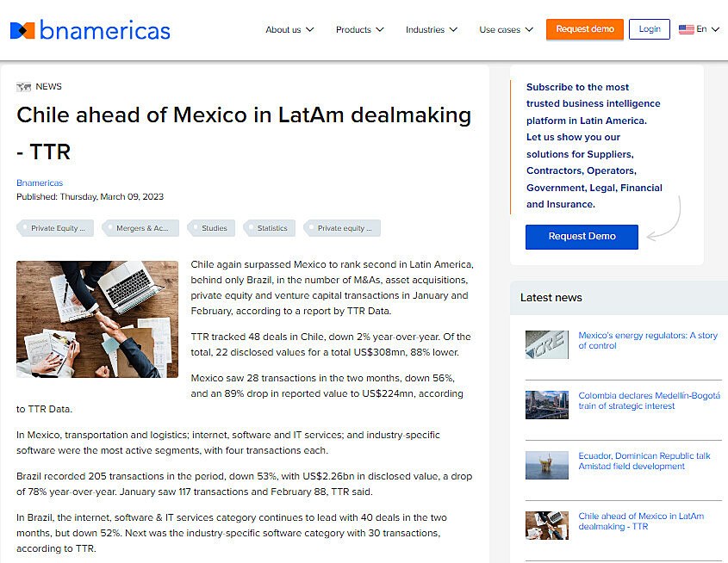
Task: Open the Products menu
Action: pos(360,29)
